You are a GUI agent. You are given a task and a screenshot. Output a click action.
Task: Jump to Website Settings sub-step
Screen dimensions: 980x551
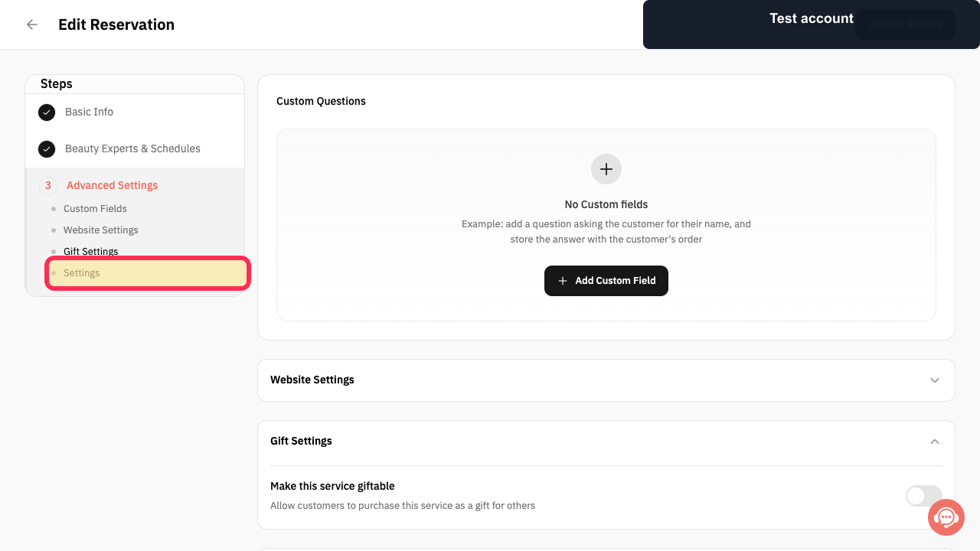[x=101, y=230]
